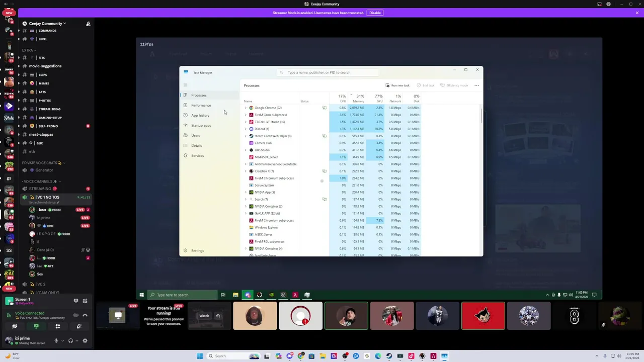
Task: Select the Processes tab in Task Manager
Action: click(209, 95)
